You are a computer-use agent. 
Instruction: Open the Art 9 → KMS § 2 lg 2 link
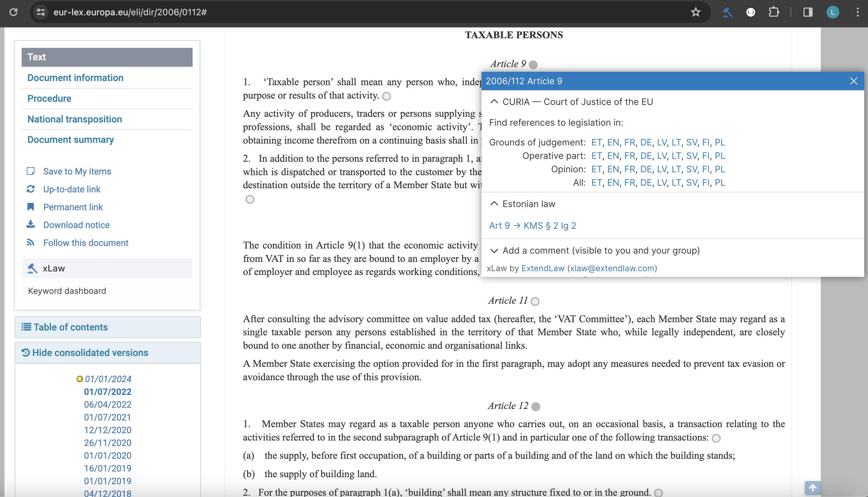[532, 226]
